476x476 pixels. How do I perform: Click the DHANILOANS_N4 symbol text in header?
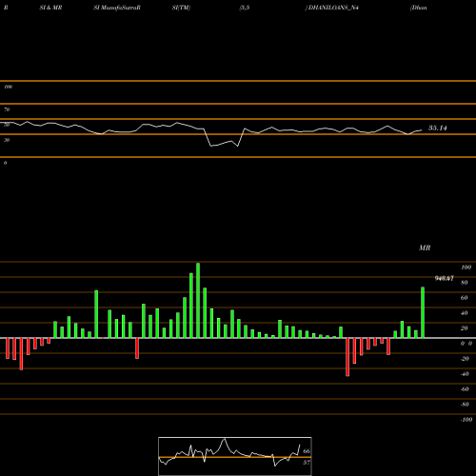[333, 8]
